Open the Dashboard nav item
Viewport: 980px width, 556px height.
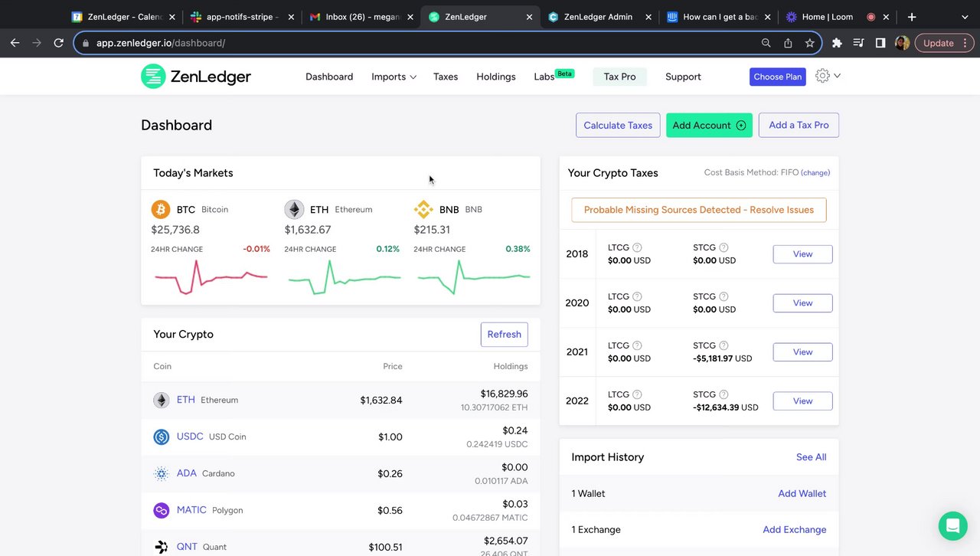[329, 77]
